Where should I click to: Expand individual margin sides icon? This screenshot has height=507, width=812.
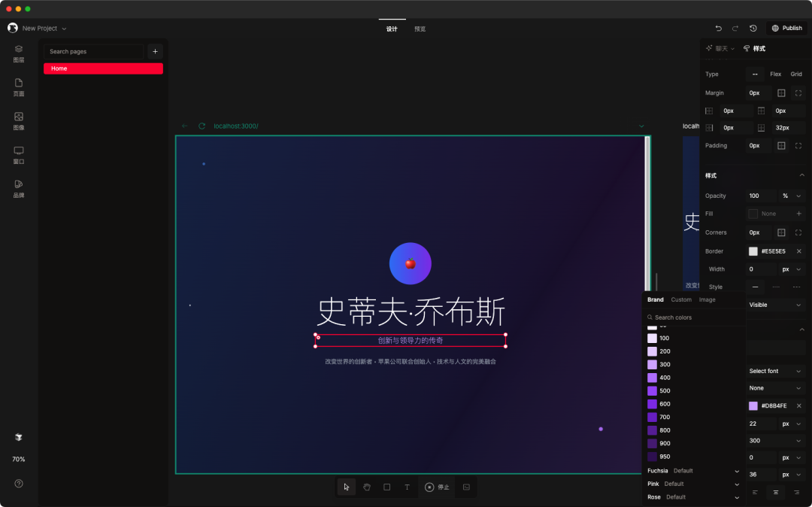click(x=798, y=93)
